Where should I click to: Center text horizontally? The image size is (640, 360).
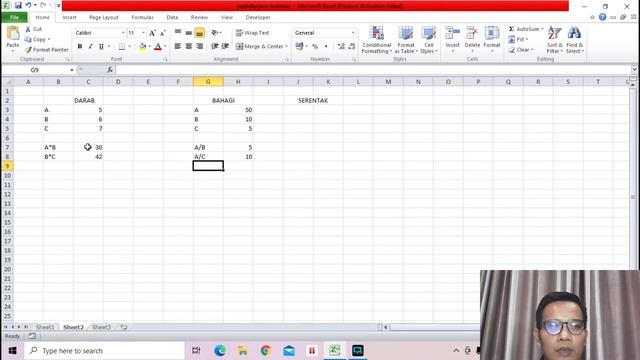[189, 47]
